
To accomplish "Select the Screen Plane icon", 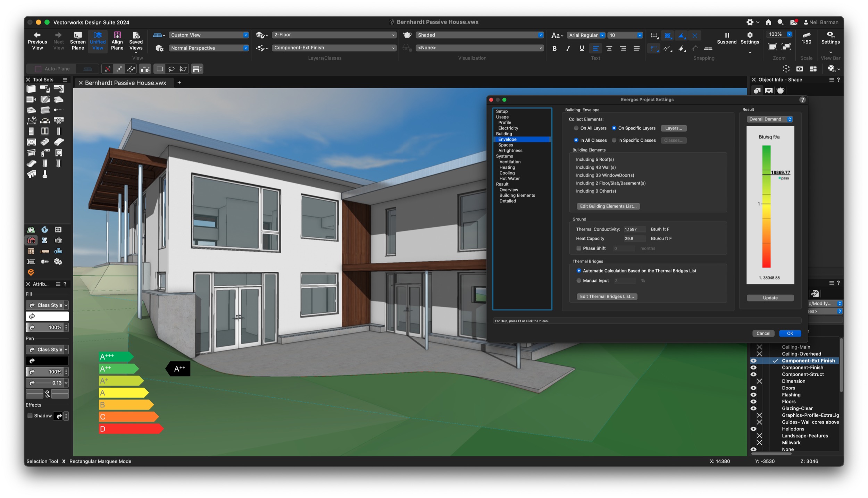I will pos(77,35).
